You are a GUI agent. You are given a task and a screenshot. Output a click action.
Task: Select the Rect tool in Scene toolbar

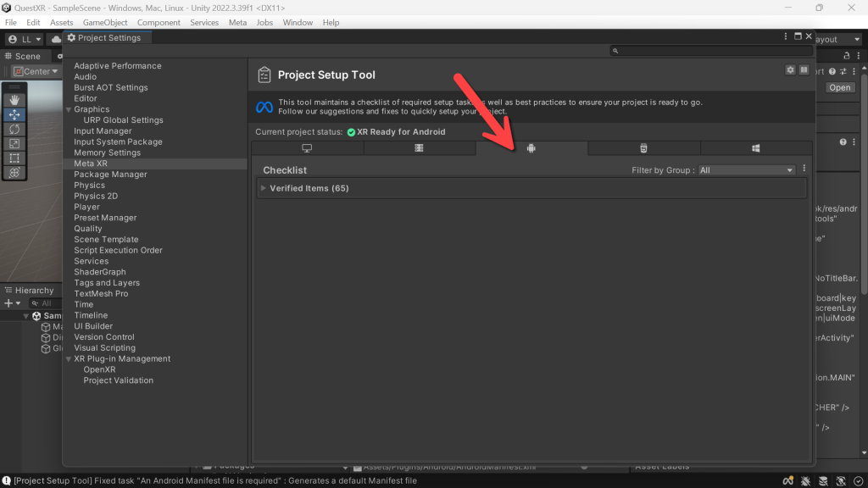[x=14, y=158]
